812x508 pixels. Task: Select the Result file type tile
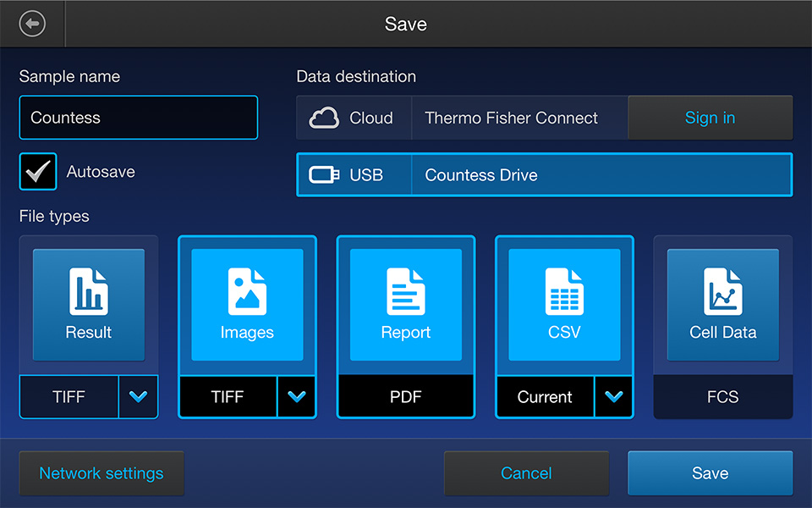tap(89, 305)
